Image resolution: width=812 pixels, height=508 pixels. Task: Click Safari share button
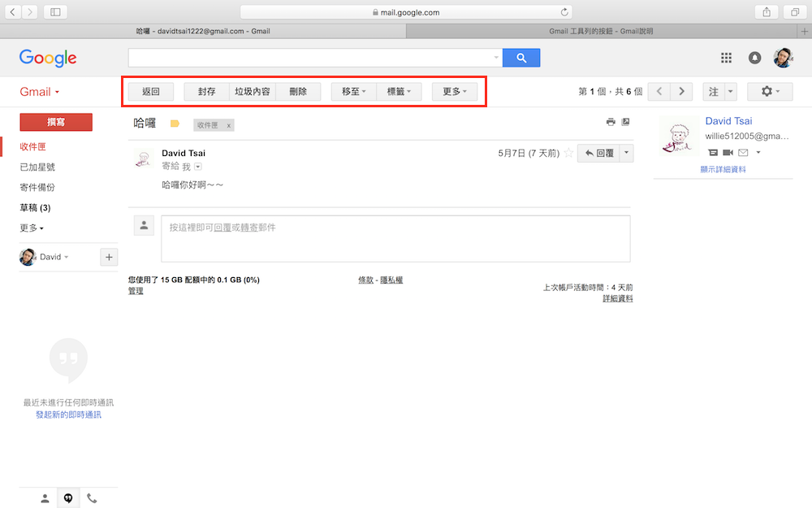click(767, 12)
